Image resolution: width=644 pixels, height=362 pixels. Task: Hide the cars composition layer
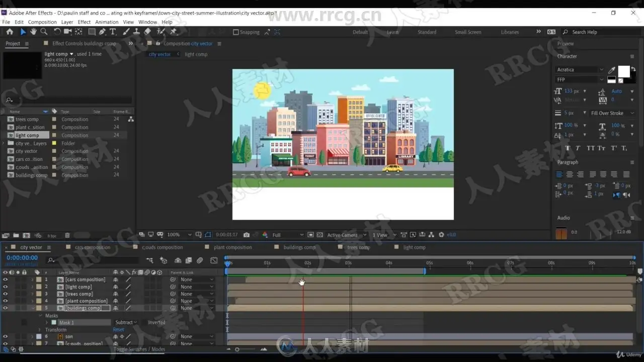pos(6,280)
